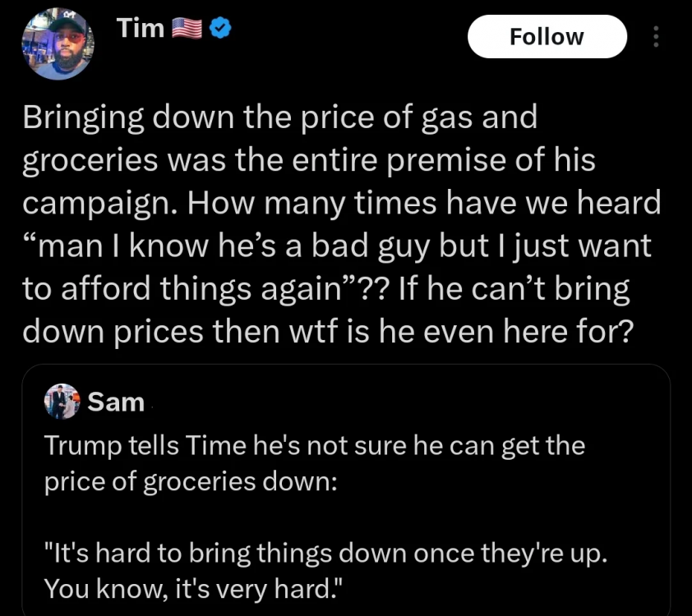Open Tim's profile picture
The height and width of the screenshot is (616, 692).
click(57, 45)
